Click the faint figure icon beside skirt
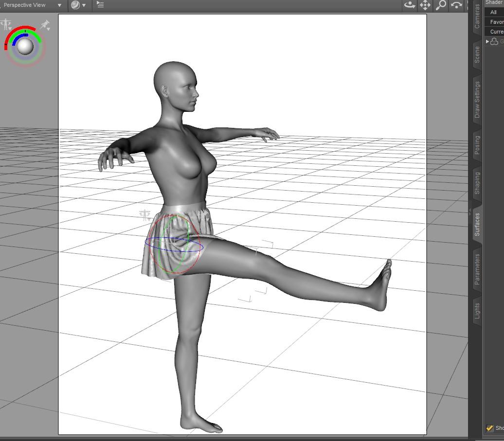The height and width of the screenshot is (441, 504). click(x=145, y=215)
